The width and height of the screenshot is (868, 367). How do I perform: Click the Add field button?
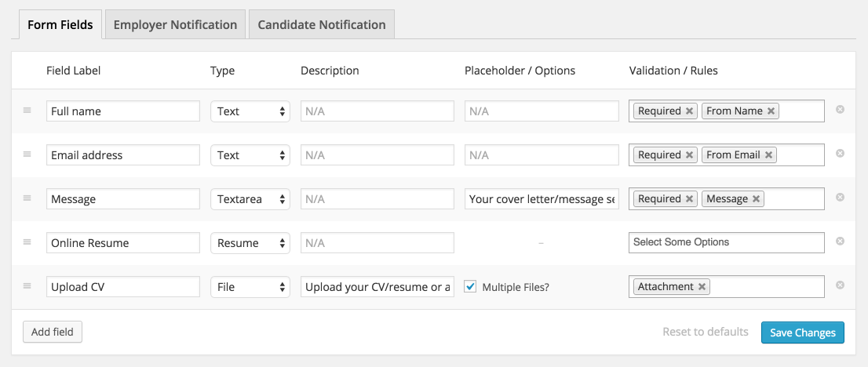53,332
